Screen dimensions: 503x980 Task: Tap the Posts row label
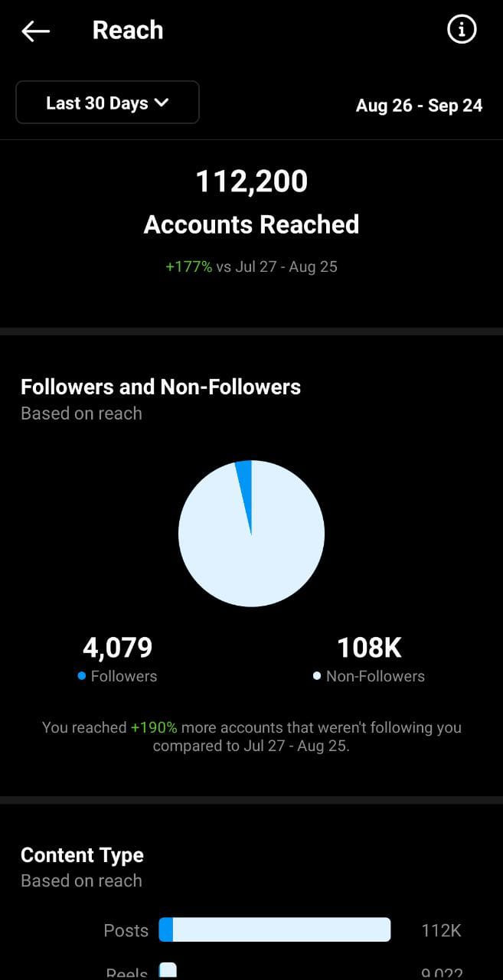pyautogui.click(x=126, y=930)
